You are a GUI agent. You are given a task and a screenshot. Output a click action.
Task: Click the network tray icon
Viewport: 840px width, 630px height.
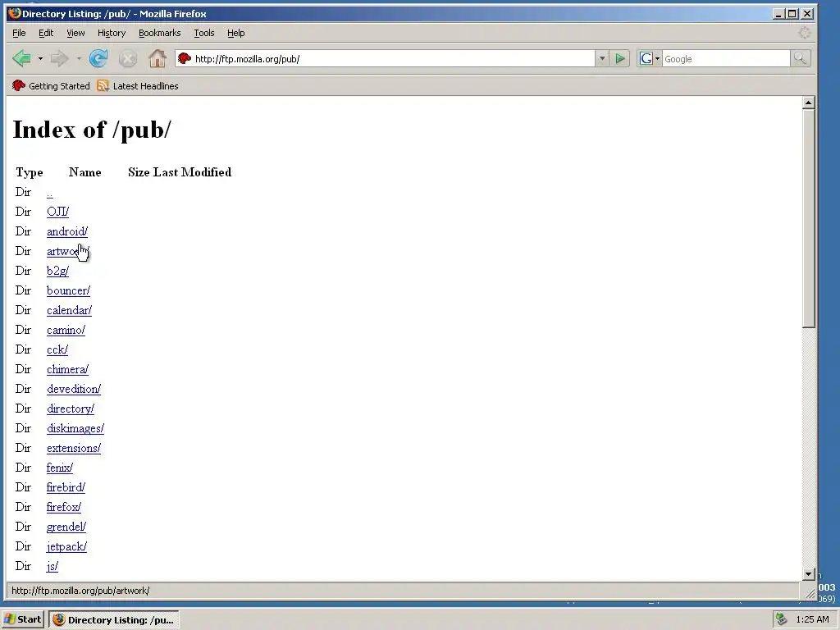coord(781,619)
